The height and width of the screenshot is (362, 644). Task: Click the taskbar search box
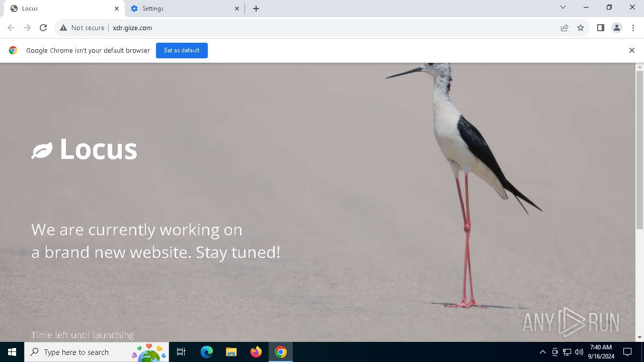[97, 352]
